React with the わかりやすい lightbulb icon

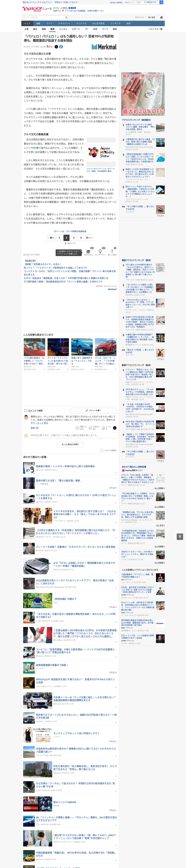point(100,252)
